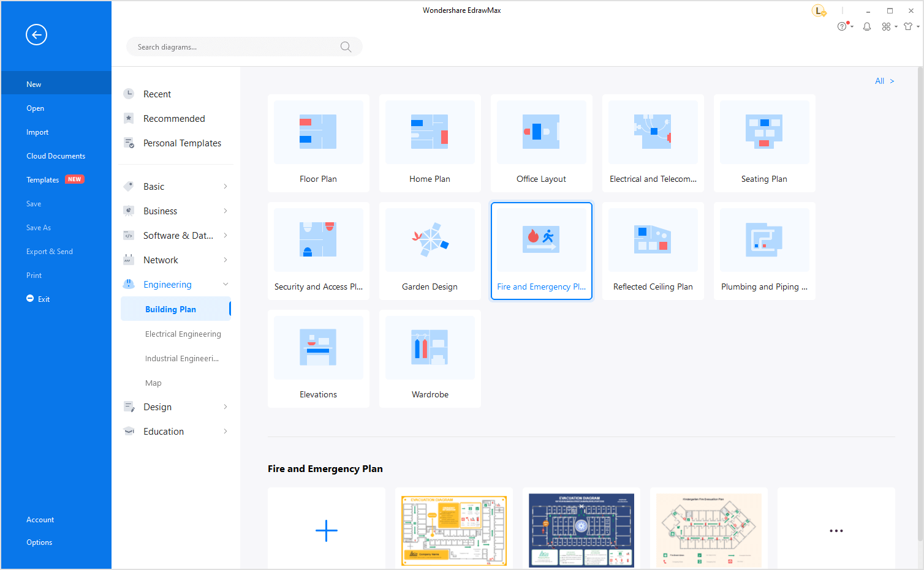Open Kindergarten Fire Evacuation Plan thumbnail
The height and width of the screenshot is (570, 924).
click(x=709, y=530)
